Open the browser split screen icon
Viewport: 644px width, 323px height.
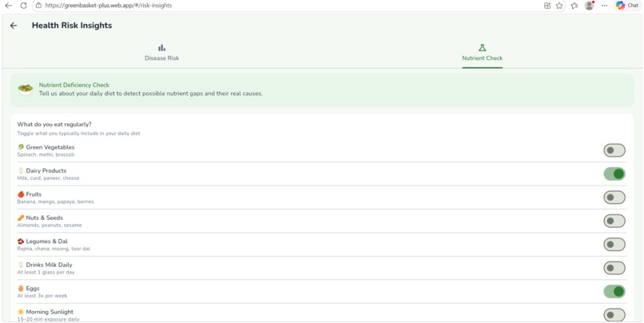(x=547, y=6)
